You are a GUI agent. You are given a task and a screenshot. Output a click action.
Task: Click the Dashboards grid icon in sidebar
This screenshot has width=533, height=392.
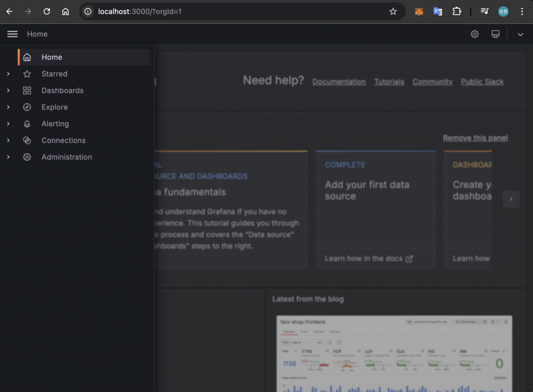pos(27,91)
